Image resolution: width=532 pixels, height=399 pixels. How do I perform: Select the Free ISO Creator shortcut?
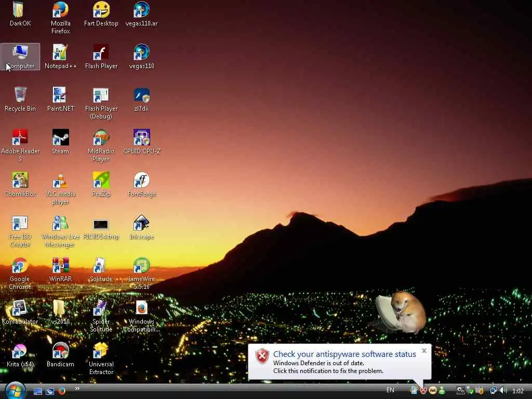pos(20,231)
